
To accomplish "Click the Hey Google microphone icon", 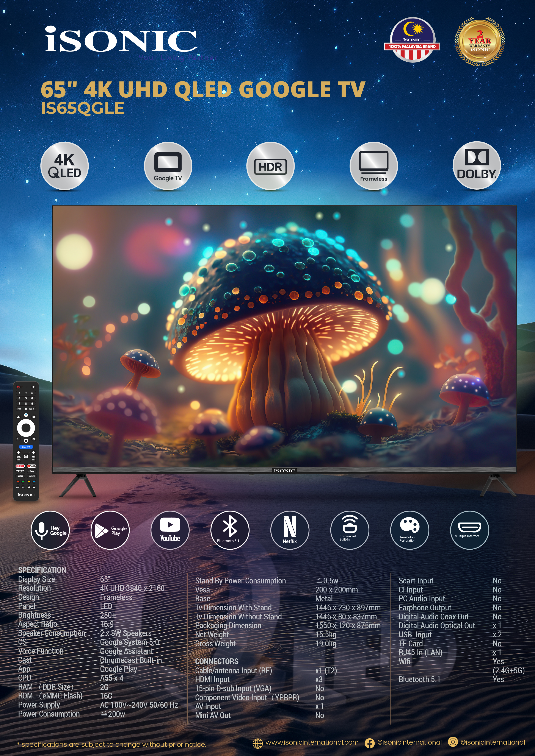I will pos(50,530).
